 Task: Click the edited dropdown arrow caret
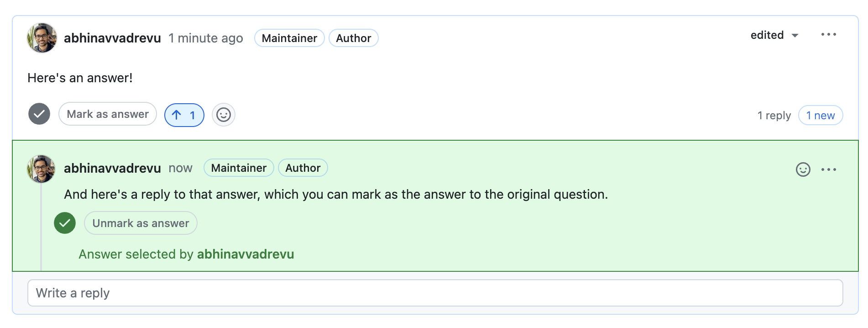click(x=795, y=36)
